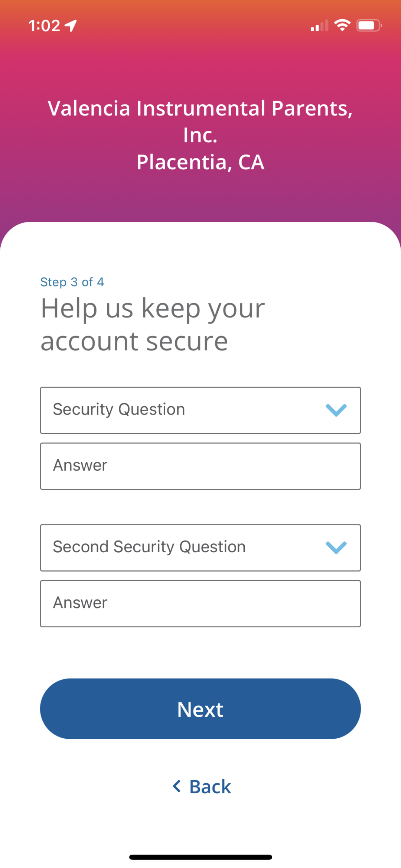Tap the home indicator bar
Viewport: 401px width, 868px height.
tap(200, 857)
